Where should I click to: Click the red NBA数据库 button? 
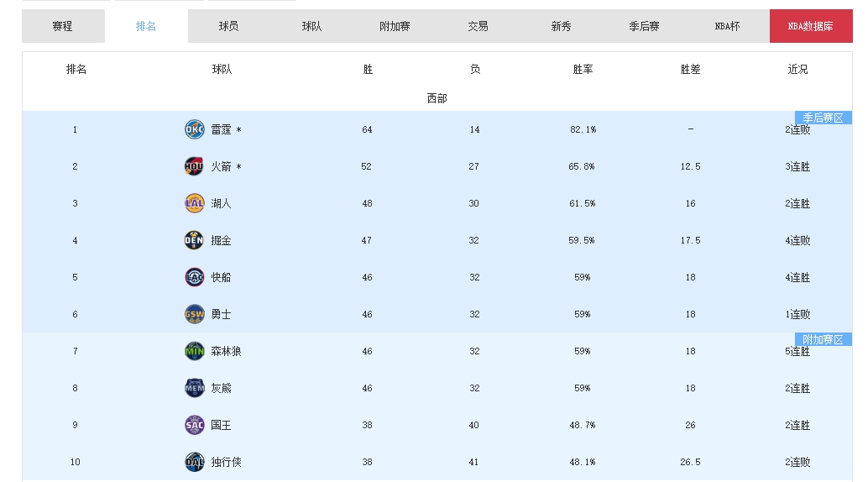click(810, 26)
